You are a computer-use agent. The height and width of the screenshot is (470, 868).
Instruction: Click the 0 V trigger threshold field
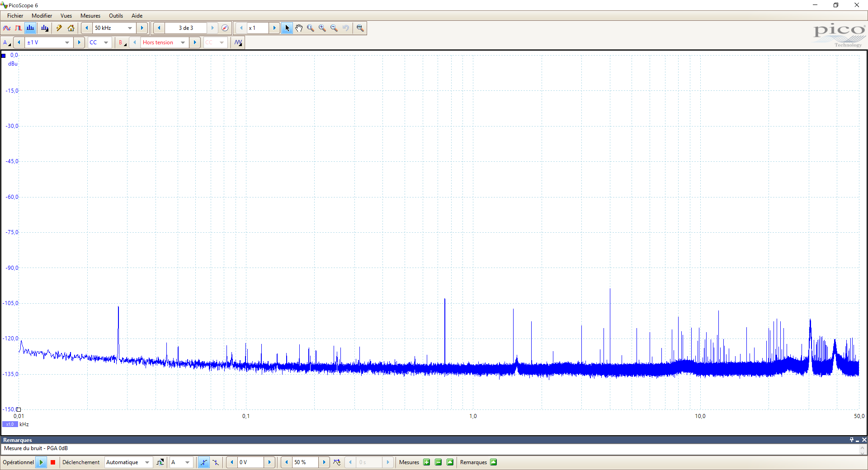[251, 462]
